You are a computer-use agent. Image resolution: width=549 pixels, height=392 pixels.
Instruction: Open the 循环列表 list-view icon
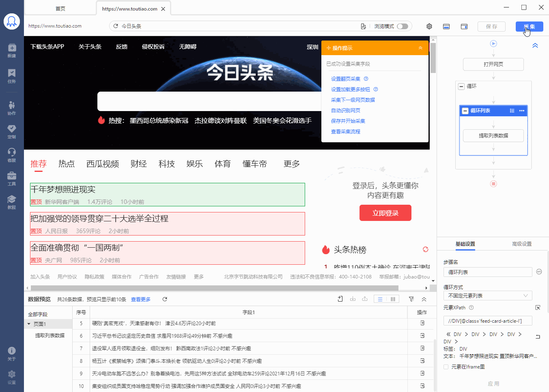pos(512,111)
